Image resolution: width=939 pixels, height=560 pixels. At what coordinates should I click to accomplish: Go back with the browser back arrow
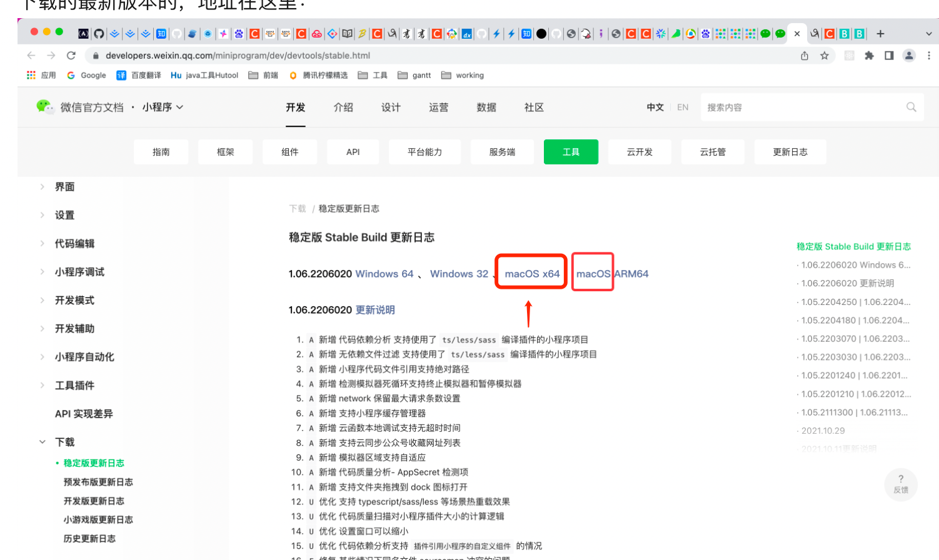pyautogui.click(x=31, y=56)
